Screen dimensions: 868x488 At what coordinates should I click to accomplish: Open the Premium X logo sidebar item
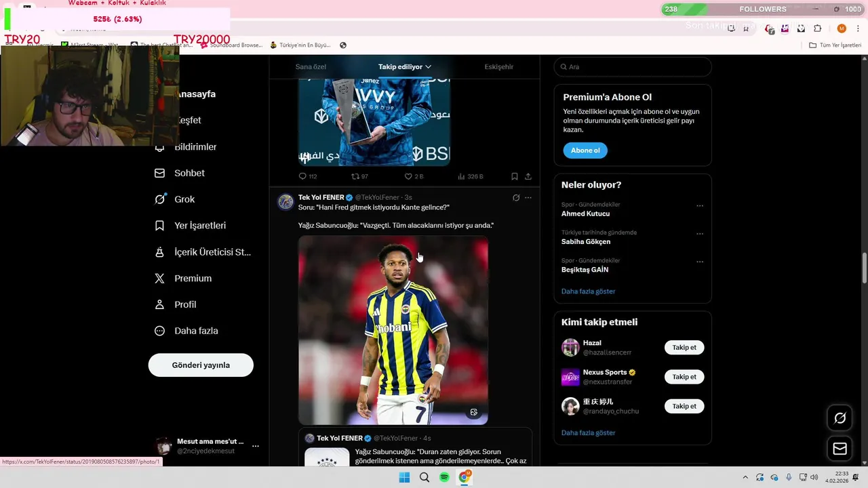pos(159,279)
